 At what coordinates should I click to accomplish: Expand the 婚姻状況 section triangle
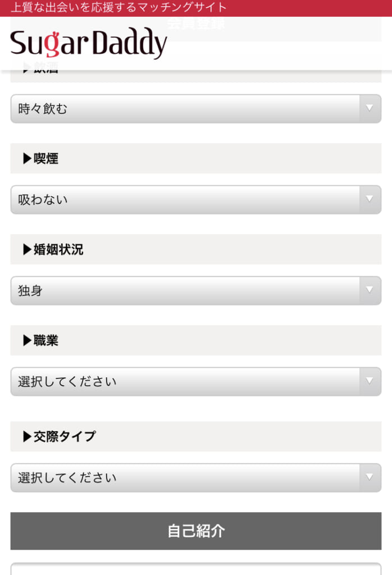coord(25,250)
